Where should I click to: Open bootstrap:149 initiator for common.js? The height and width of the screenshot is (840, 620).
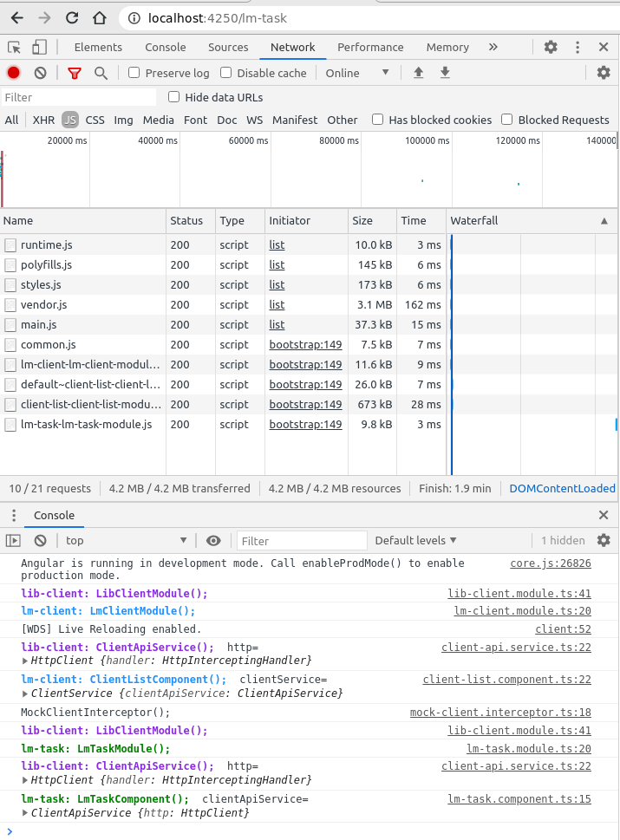coord(305,344)
